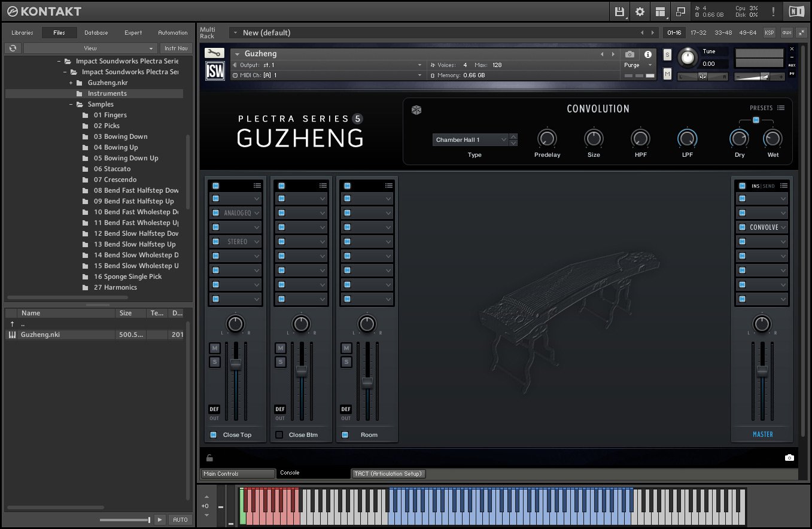Click the randomize dice icon
The height and width of the screenshot is (529, 812).
coord(416,110)
